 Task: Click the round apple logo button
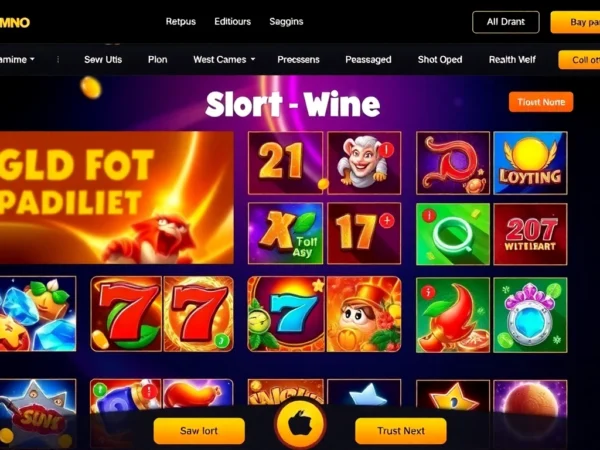click(300, 424)
